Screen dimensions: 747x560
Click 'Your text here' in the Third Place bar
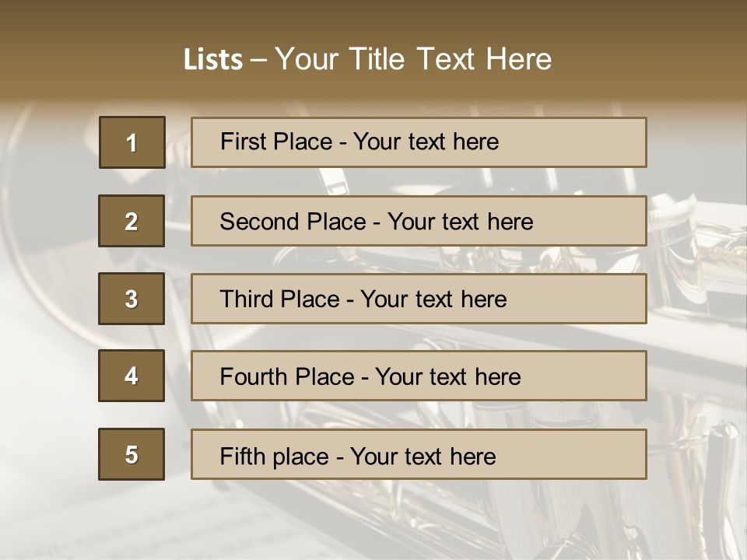(433, 299)
